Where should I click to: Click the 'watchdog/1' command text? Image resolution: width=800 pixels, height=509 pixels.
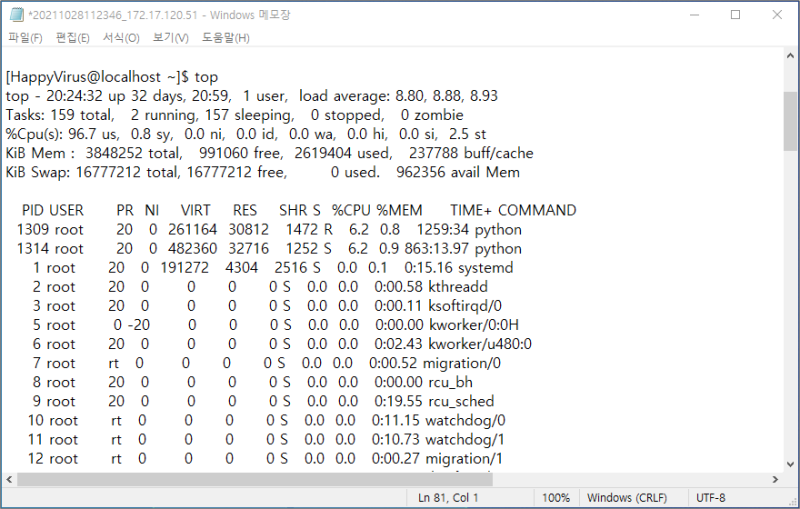(x=465, y=440)
